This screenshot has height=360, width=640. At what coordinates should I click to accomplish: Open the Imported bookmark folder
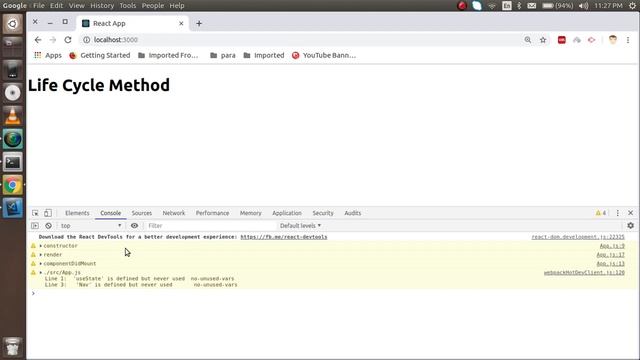264,55
